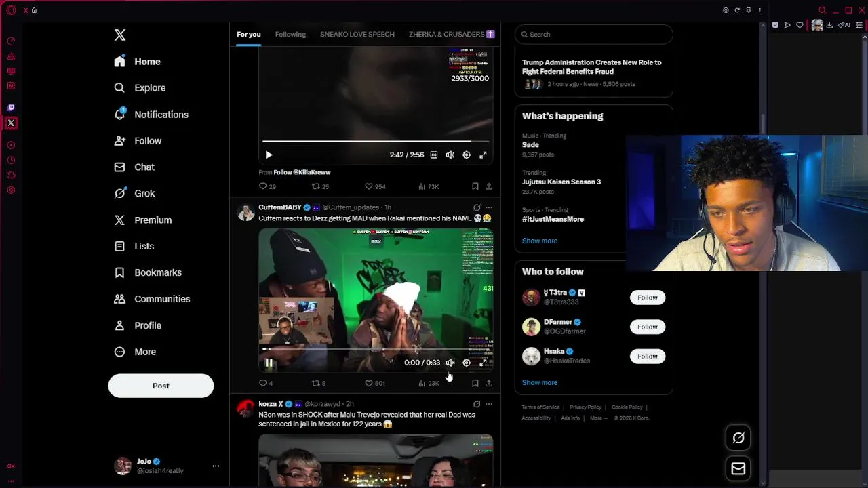Open more options on CuffemBABY post

pyautogui.click(x=489, y=207)
